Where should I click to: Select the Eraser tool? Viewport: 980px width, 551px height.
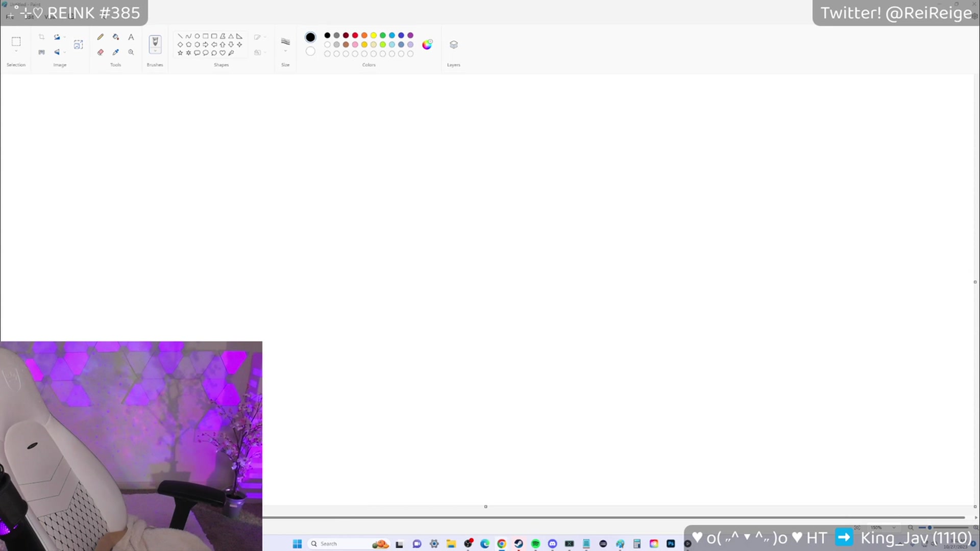pos(101,52)
